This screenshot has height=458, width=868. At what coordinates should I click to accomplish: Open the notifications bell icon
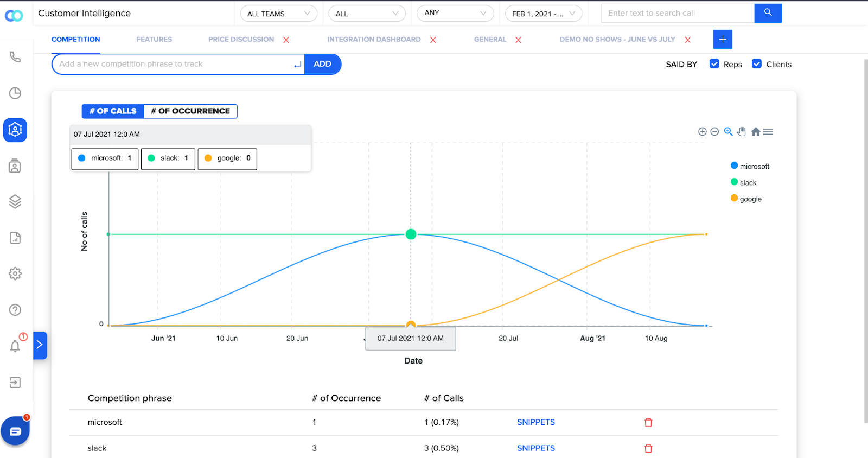tap(15, 346)
